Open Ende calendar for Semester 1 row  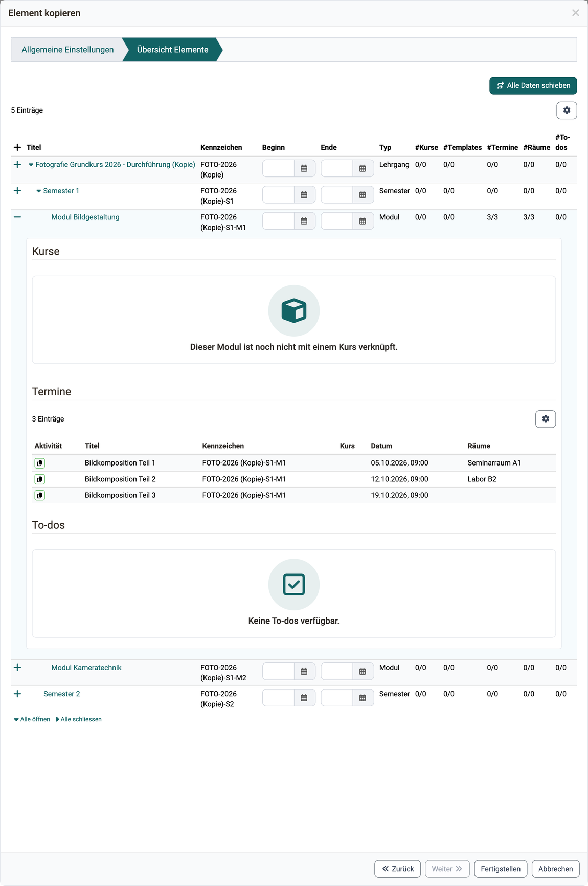coord(363,195)
